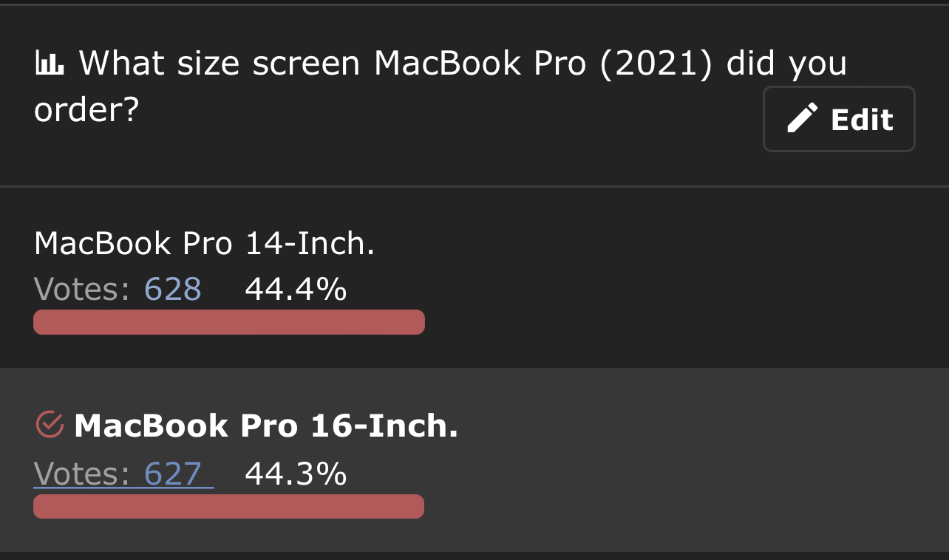Open the 627 votes link

click(172, 474)
